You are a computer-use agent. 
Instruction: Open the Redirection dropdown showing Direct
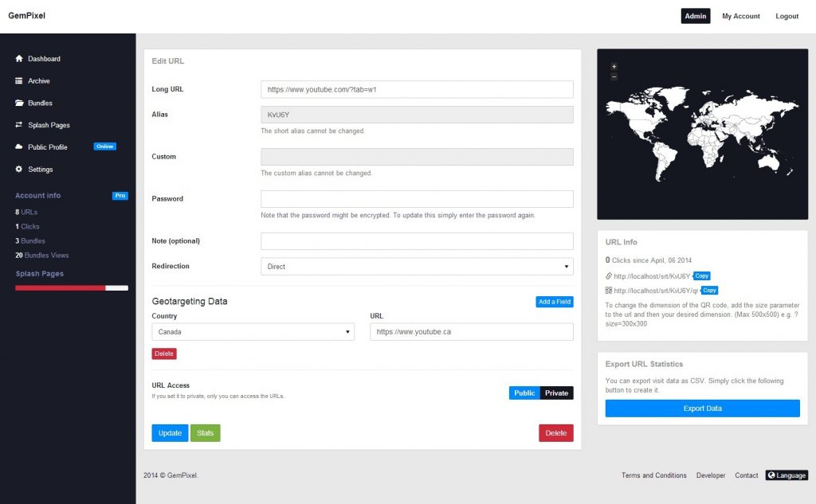click(x=416, y=265)
